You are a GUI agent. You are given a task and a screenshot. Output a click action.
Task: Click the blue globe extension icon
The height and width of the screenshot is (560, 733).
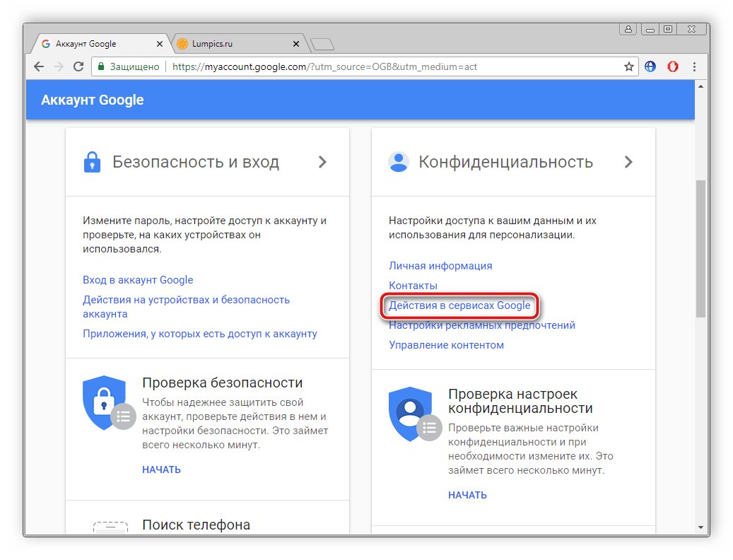tap(650, 66)
